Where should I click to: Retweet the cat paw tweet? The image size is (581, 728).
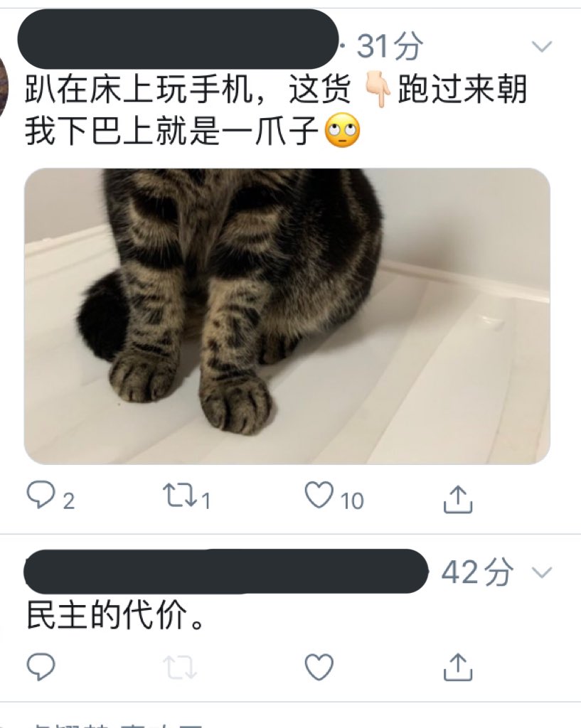pyautogui.click(x=180, y=496)
